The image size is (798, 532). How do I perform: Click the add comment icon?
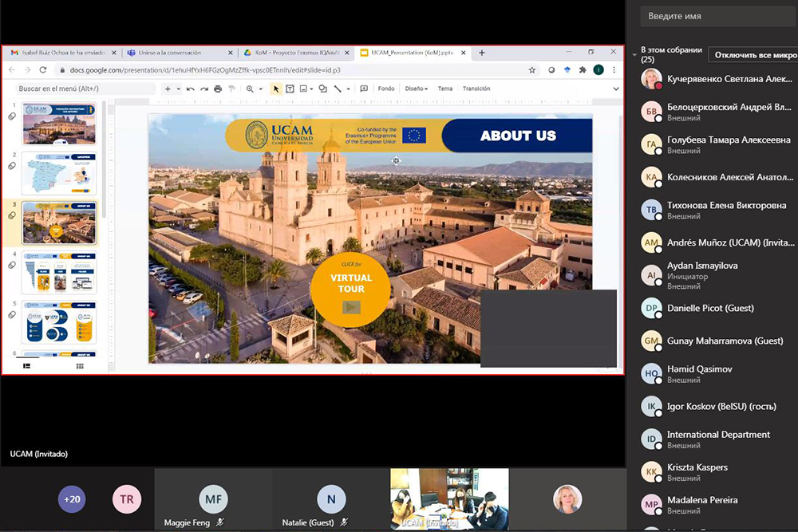pos(365,89)
